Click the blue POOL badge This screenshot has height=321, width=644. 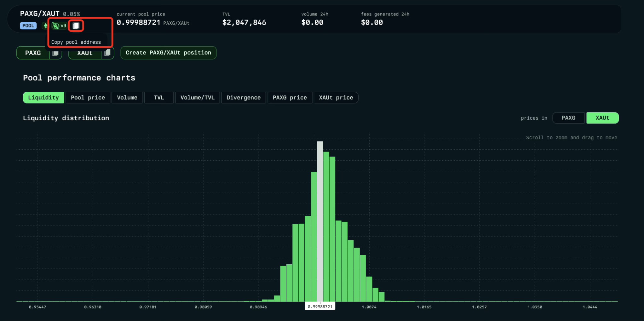tap(28, 26)
